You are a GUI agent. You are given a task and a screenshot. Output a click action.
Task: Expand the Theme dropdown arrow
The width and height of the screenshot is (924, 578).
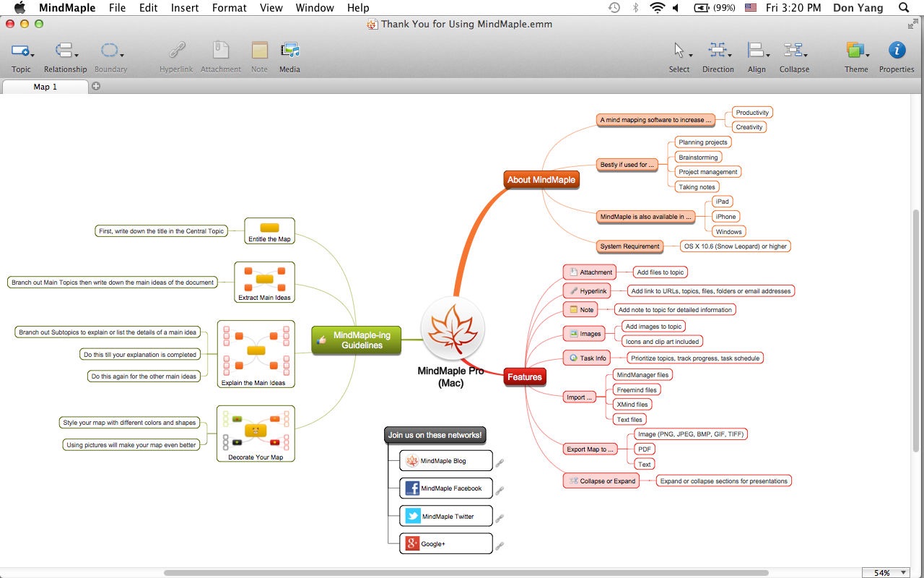(x=868, y=56)
